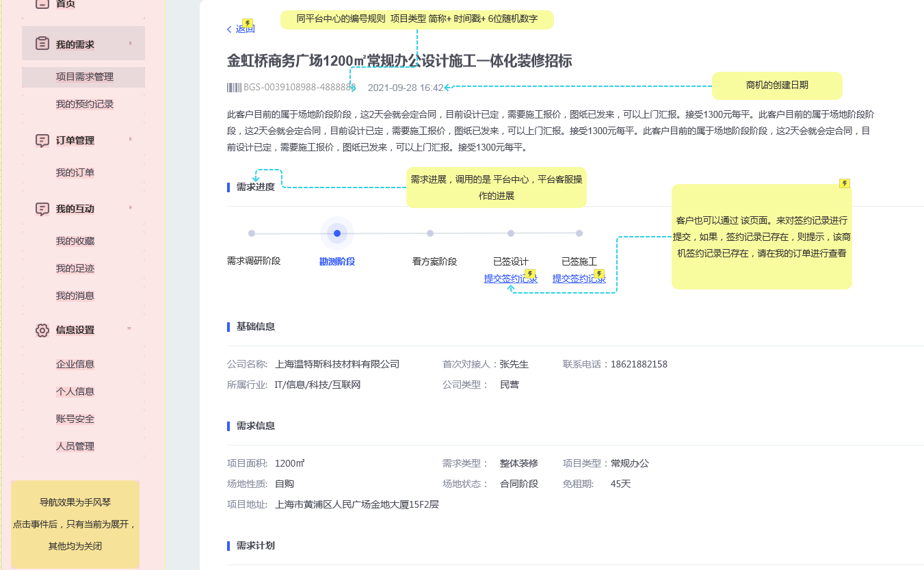Select 项目需求管理 in the sidebar
924x570 pixels.
pyautogui.click(x=83, y=77)
